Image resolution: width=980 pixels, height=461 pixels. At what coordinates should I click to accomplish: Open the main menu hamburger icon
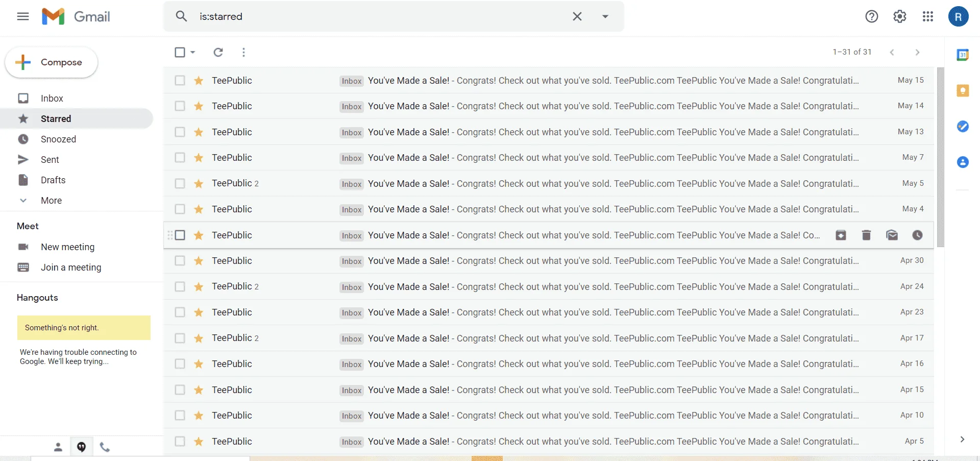(23, 16)
